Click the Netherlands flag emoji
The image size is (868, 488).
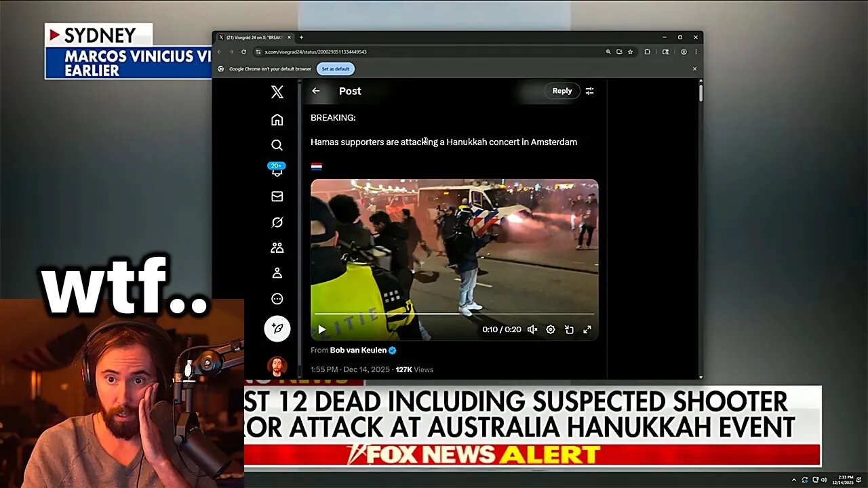coord(316,166)
